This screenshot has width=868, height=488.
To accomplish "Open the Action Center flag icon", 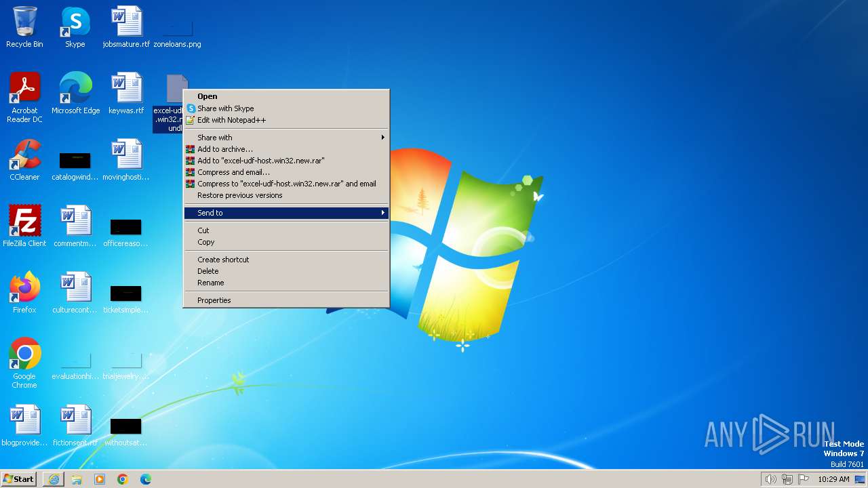I will [804, 479].
